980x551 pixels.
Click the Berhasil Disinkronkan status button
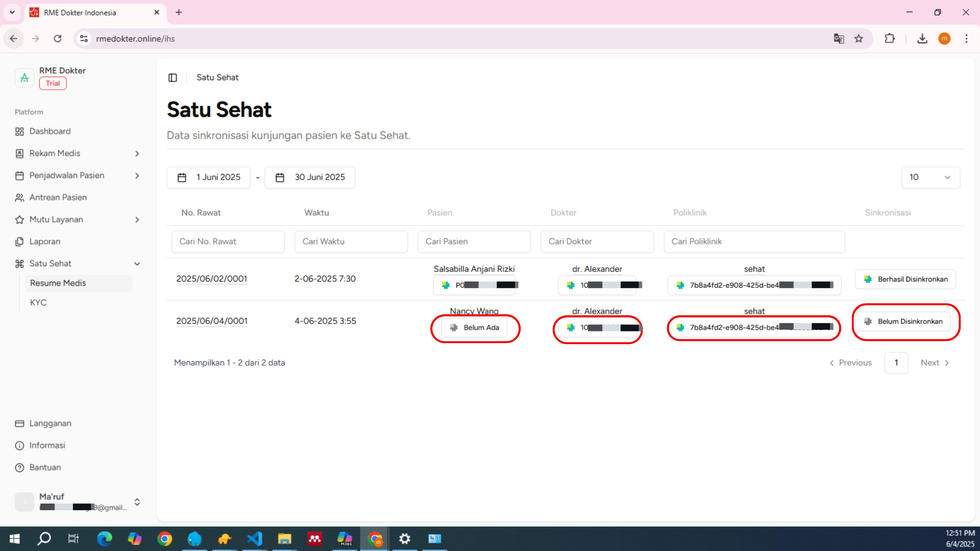(x=905, y=279)
